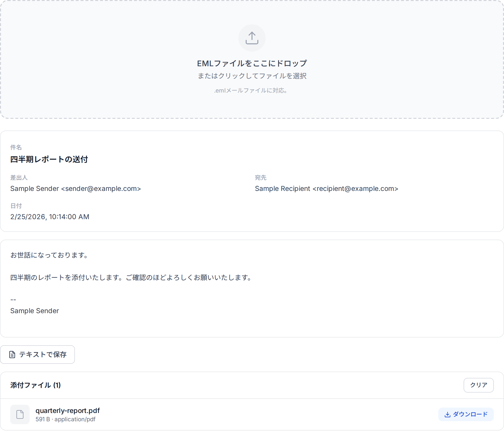Select the quarterly-report.pdf file name
This screenshot has width=504, height=431.
(68, 411)
